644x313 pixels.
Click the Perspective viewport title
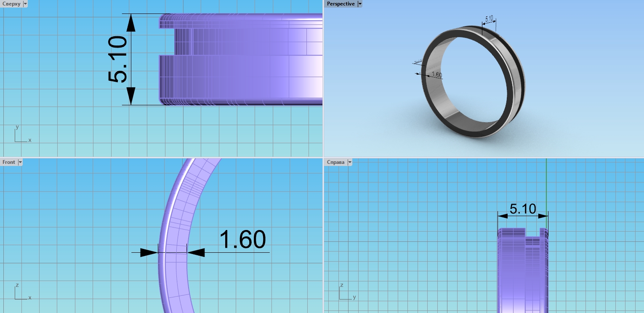click(x=341, y=4)
